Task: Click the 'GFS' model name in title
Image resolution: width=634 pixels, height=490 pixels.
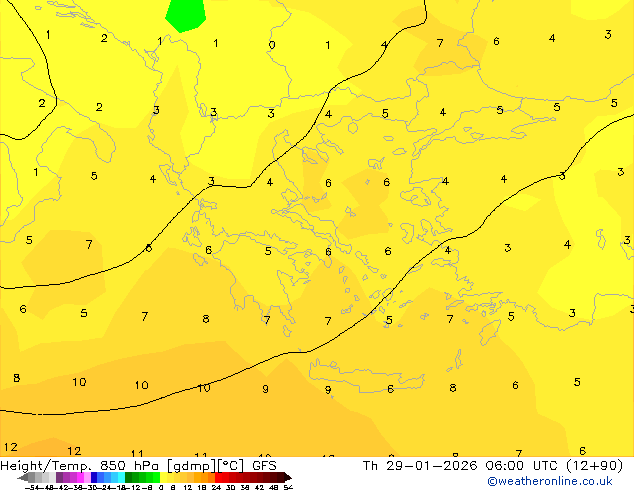Action: click(x=264, y=466)
